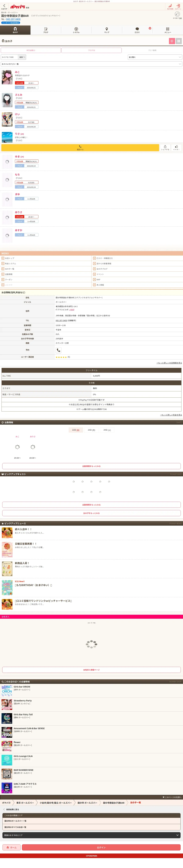Open the Girls bar ORION shop logo

(x=7, y=690)
